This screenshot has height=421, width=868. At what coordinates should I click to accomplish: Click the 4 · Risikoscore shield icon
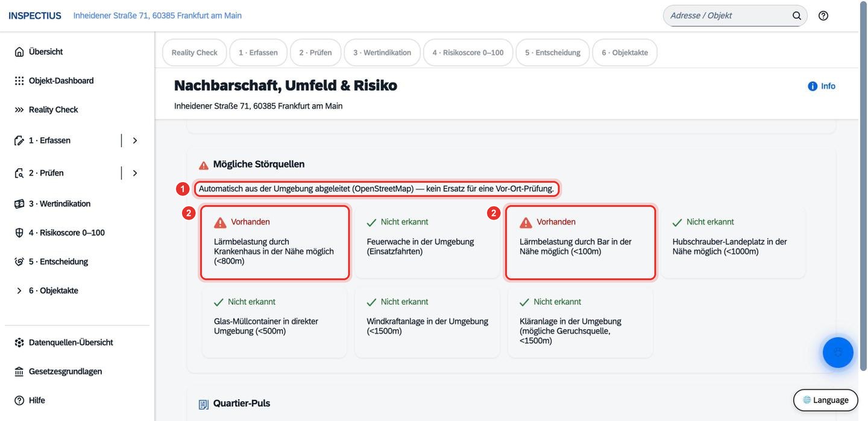(x=19, y=233)
